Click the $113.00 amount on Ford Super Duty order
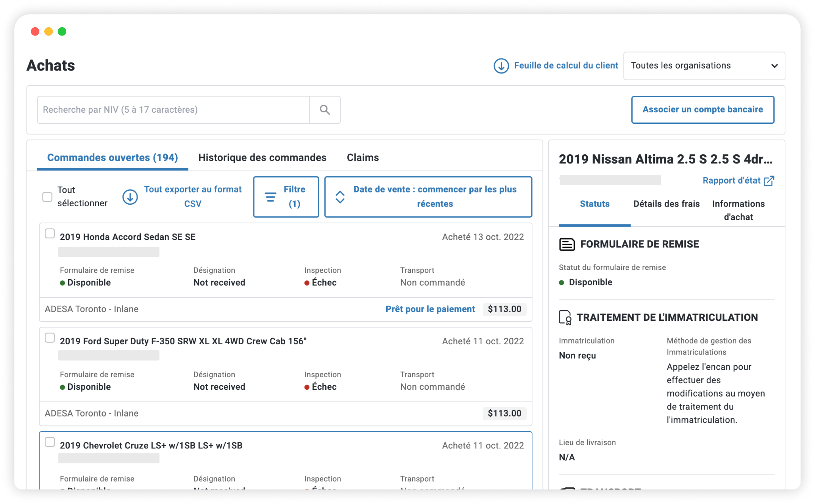815x504 pixels. pyautogui.click(x=504, y=414)
